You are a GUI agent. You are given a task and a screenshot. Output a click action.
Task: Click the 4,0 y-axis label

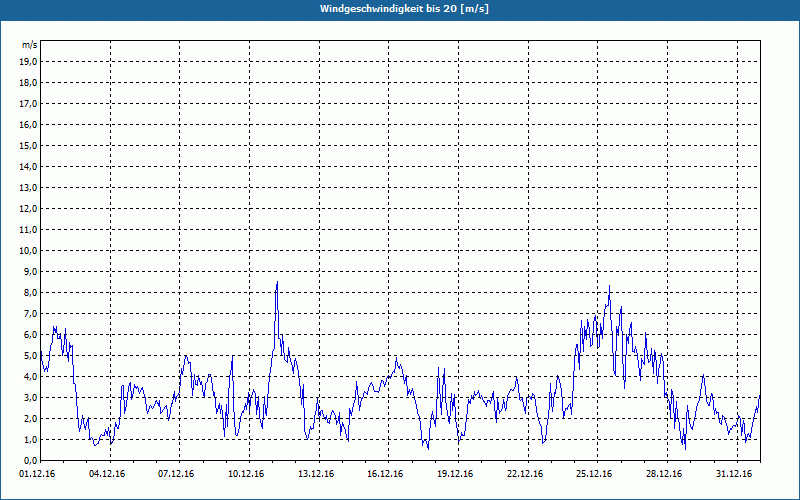(x=30, y=377)
